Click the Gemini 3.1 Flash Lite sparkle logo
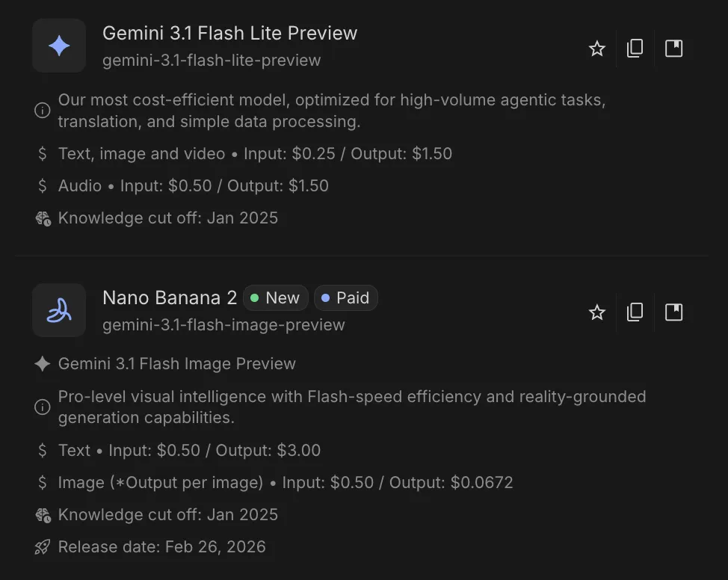Screen dimensions: 728x580 click(59, 46)
